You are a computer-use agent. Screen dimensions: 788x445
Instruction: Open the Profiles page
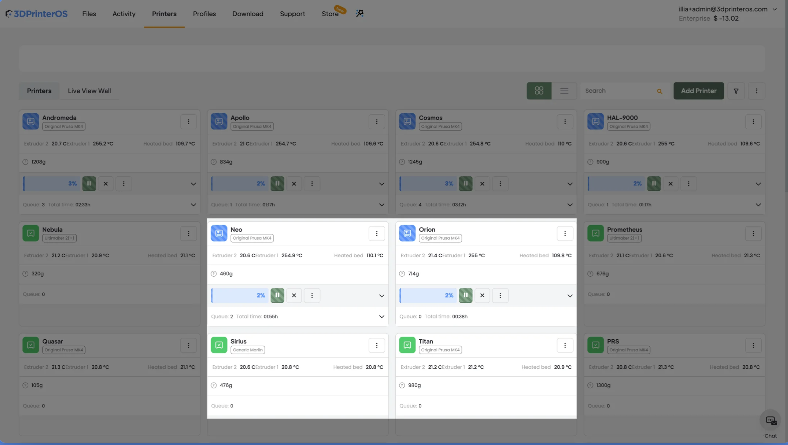pyautogui.click(x=205, y=14)
